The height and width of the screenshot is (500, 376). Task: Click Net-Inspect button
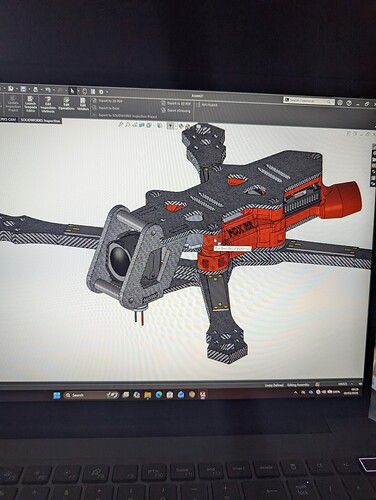coord(207,105)
